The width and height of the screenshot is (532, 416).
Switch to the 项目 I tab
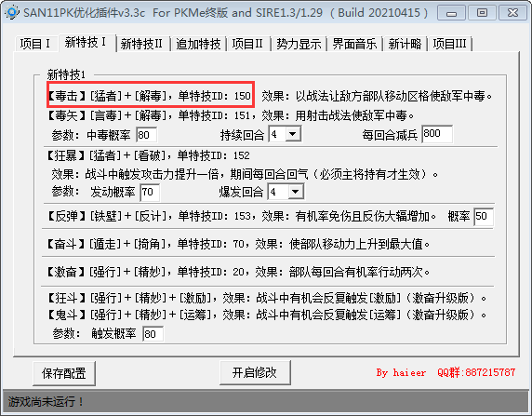35,44
